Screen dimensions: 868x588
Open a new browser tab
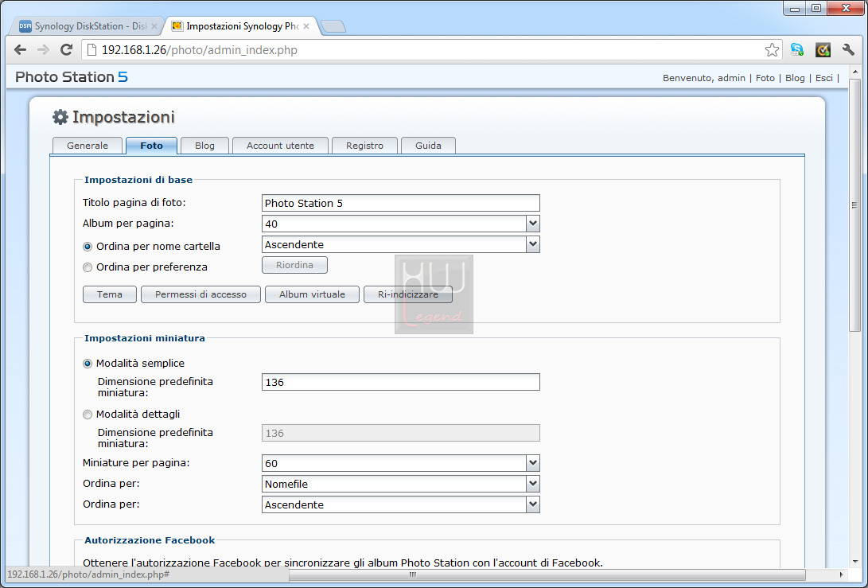pos(333,26)
